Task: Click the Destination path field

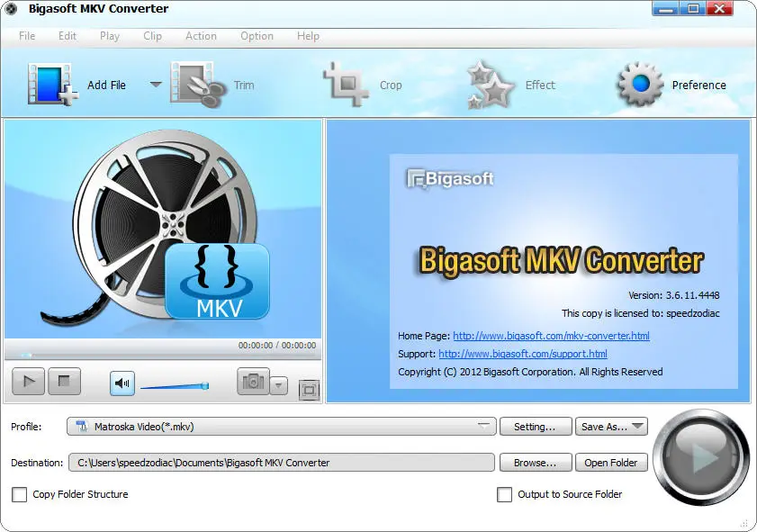Action: 282,463
